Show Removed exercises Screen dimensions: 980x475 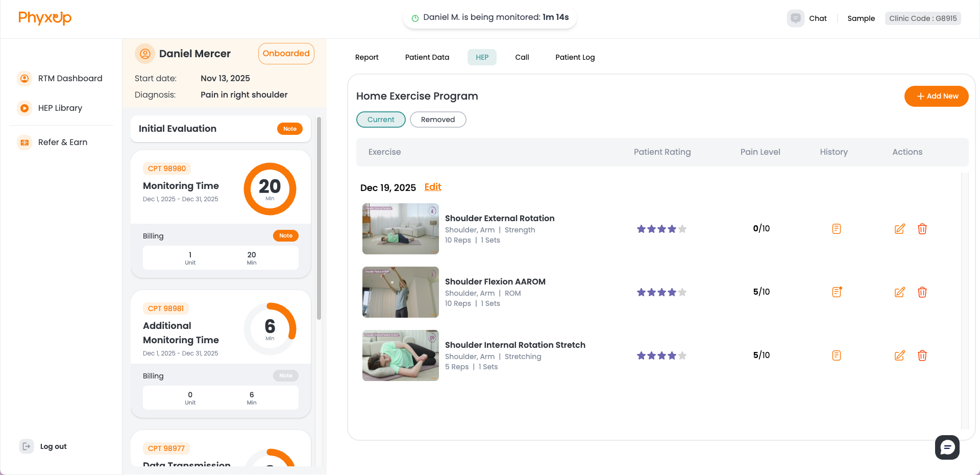tap(437, 119)
